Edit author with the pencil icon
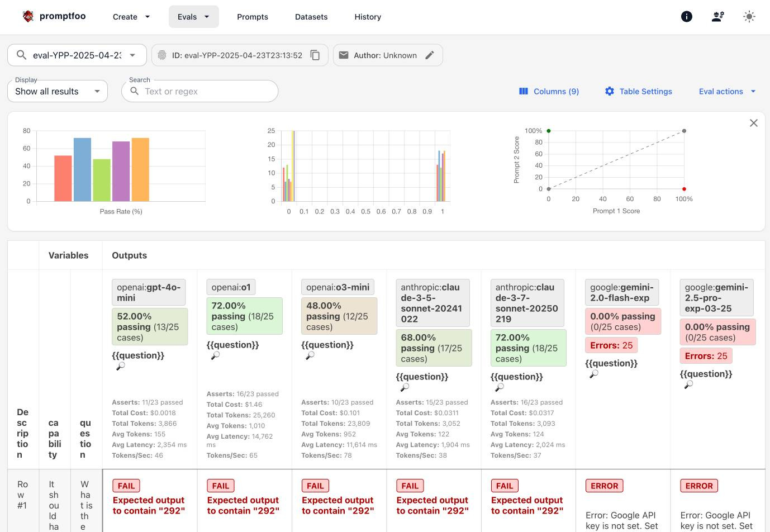770x532 pixels. click(430, 55)
